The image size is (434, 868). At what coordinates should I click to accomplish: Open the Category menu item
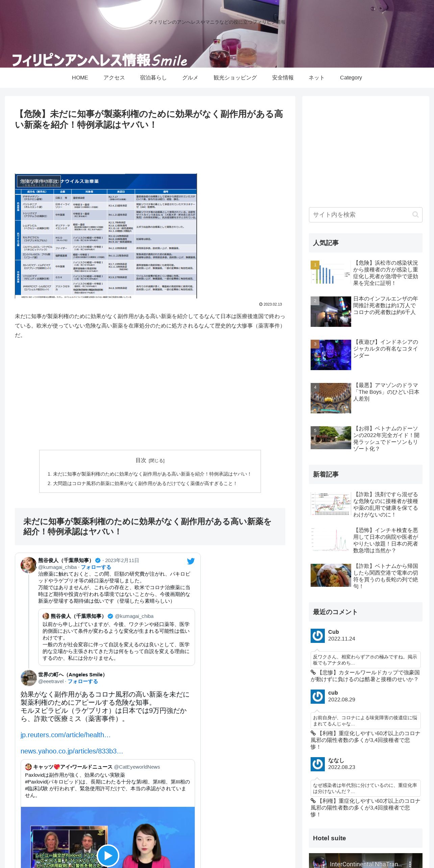tap(351, 77)
